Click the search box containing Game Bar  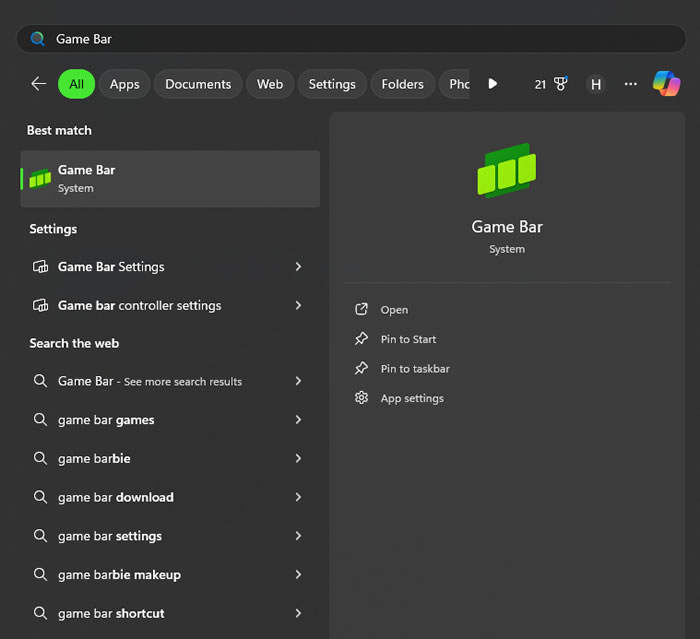(351, 39)
